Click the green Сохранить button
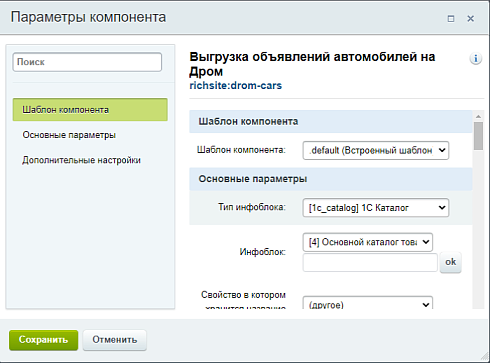Image resolution: width=490 pixels, height=363 pixels. coord(44,340)
